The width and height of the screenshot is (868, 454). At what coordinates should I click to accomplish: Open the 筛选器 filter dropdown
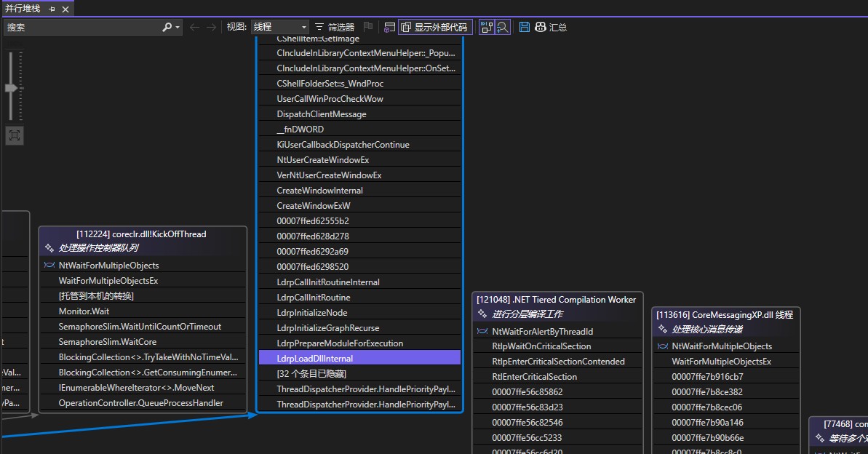tap(334, 27)
